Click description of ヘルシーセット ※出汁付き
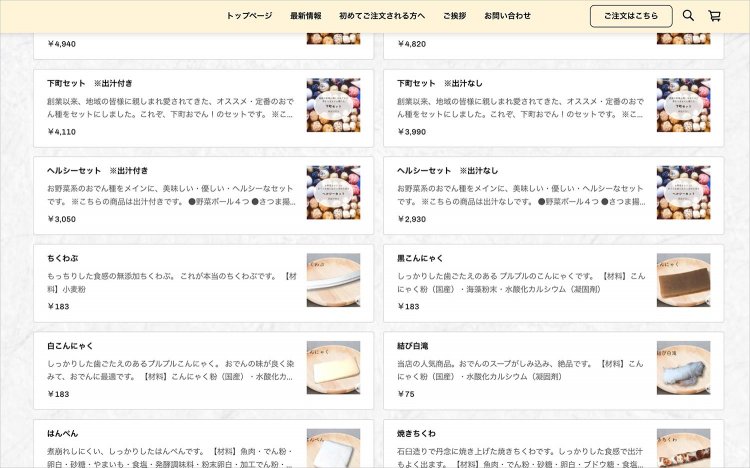Image resolution: width=750 pixels, height=468 pixels. pyautogui.click(x=171, y=195)
